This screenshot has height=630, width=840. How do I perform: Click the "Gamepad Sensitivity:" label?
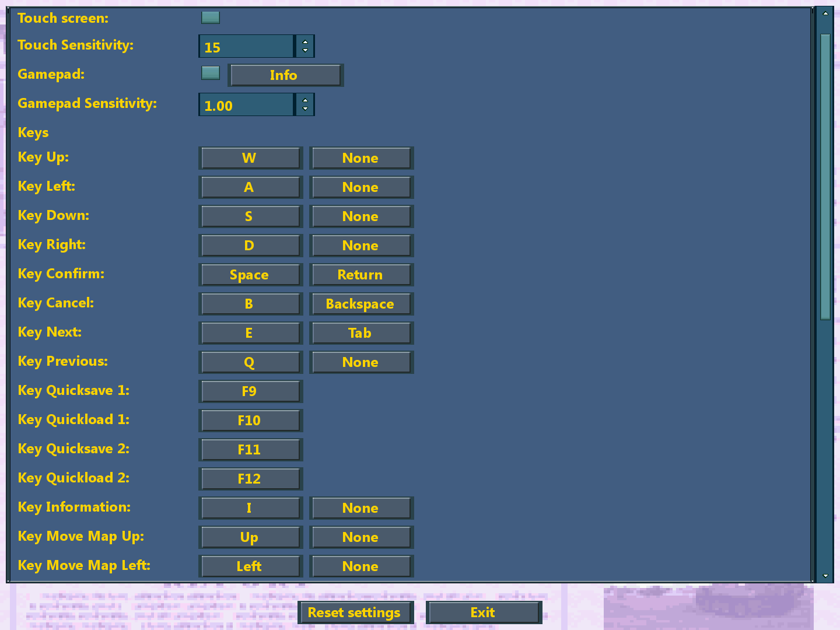coord(87,104)
